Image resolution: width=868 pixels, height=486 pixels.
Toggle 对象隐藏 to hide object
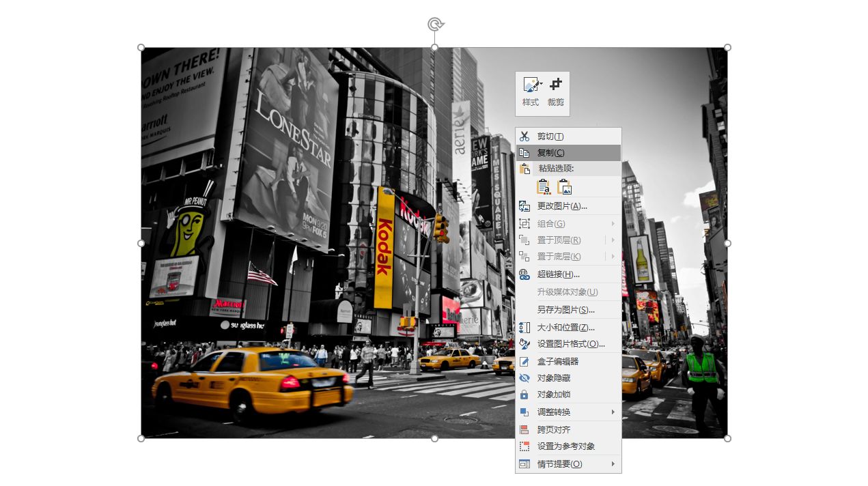[x=568, y=378]
